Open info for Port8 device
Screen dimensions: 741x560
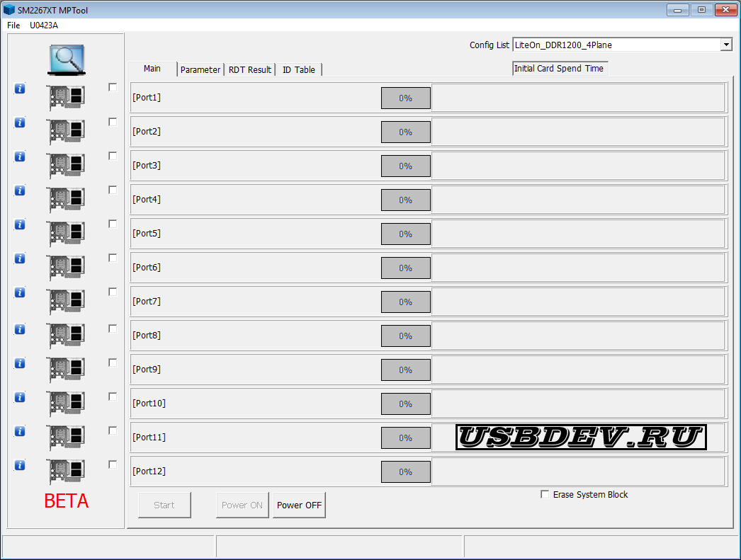(x=19, y=329)
